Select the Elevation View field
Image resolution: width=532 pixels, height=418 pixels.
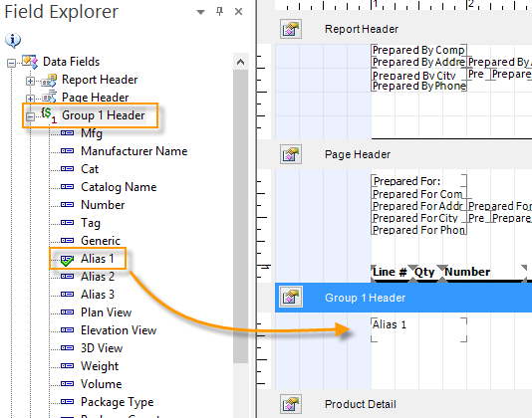[119, 330]
